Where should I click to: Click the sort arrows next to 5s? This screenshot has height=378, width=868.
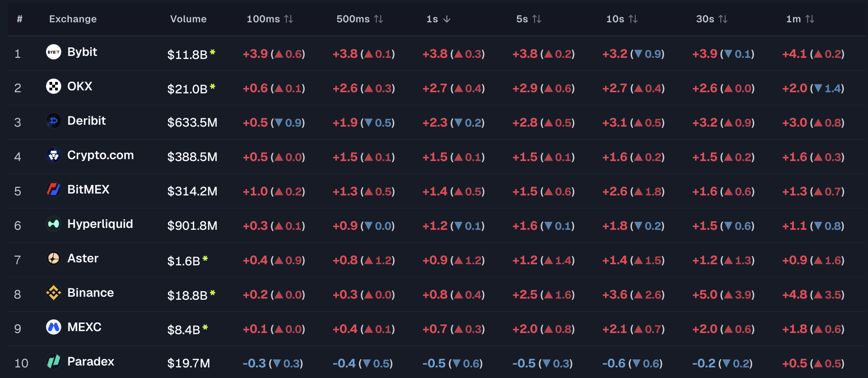tap(537, 19)
